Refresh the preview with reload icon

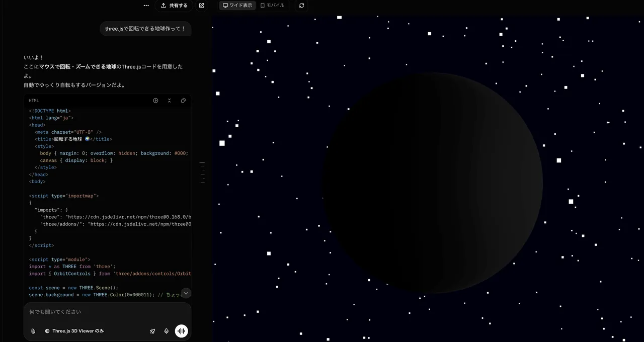tap(301, 6)
